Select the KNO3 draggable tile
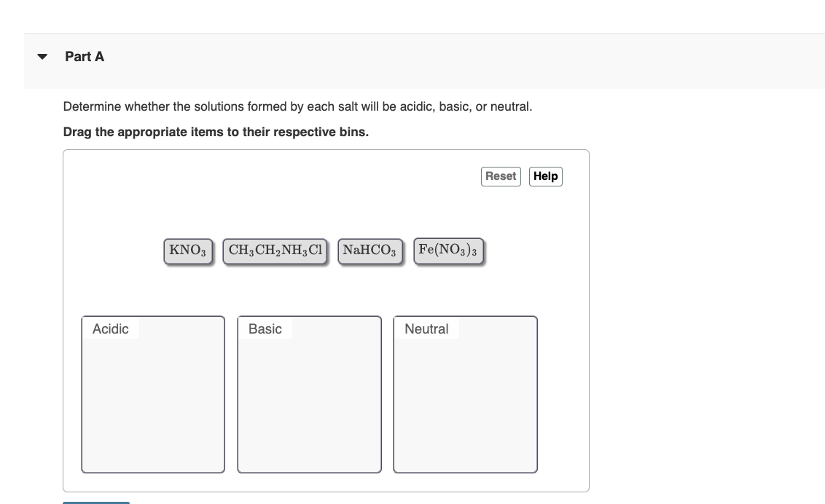This screenshot has height=504, width=825. click(187, 250)
